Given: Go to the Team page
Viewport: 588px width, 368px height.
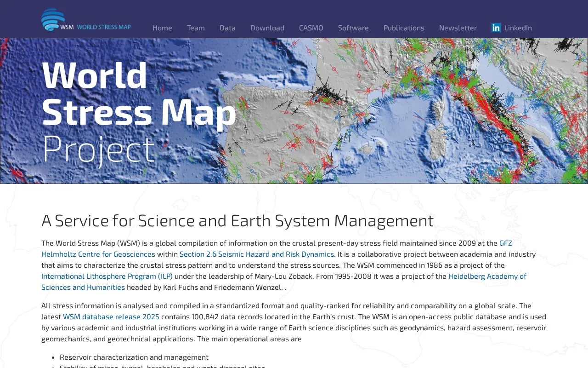Looking at the screenshot, I should click(x=196, y=28).
